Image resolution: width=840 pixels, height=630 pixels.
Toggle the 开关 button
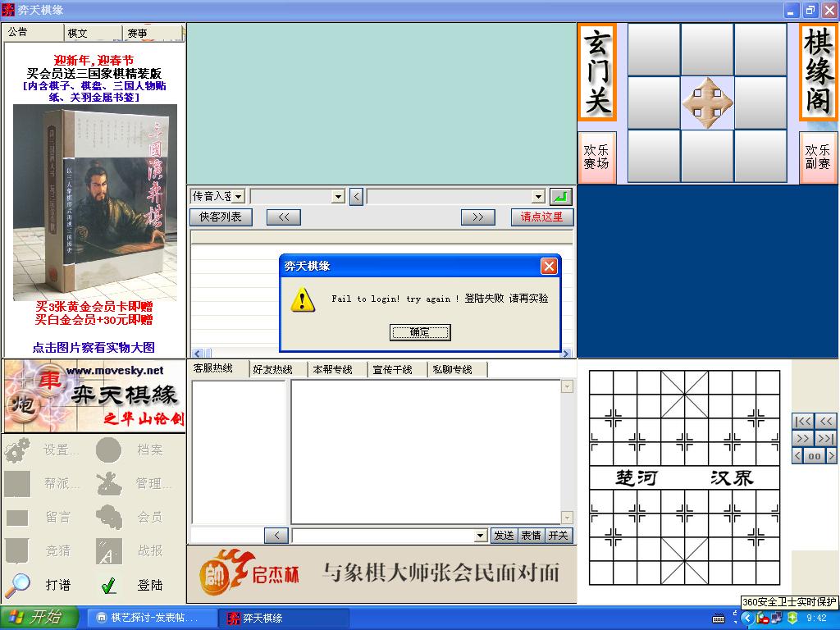(559, 535)
